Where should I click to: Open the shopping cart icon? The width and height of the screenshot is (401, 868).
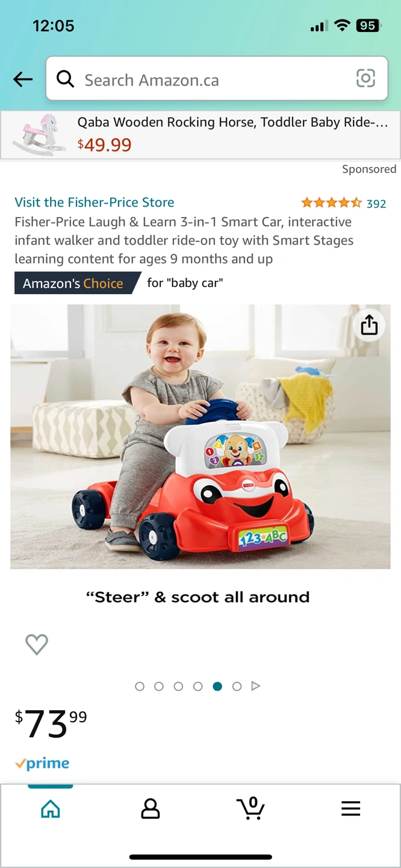[250, 808]
